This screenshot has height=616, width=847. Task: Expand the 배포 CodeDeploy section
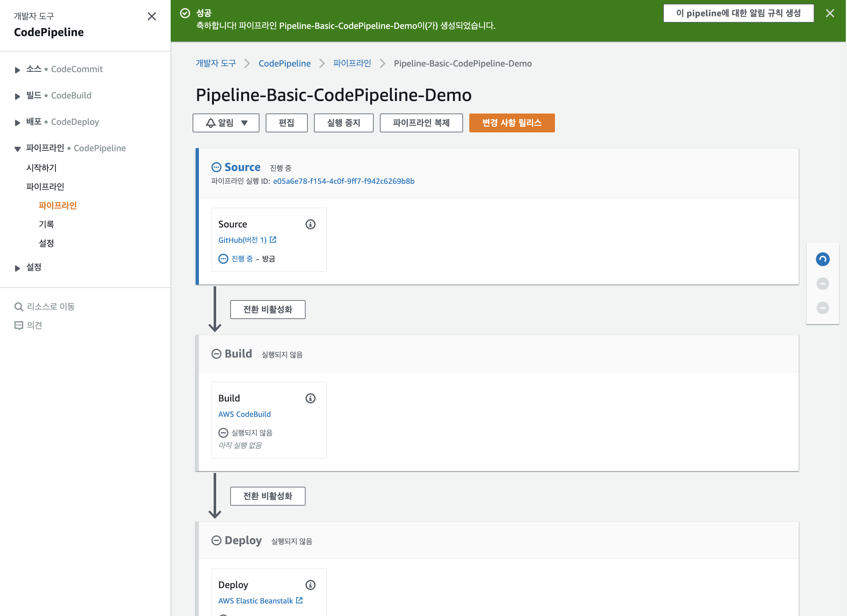coord(17,122)
